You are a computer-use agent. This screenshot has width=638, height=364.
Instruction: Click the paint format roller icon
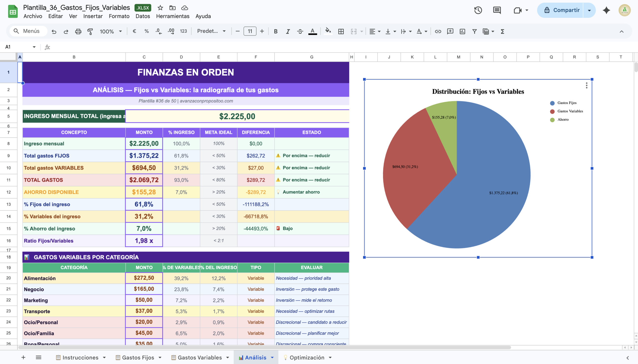click(90, 32)
